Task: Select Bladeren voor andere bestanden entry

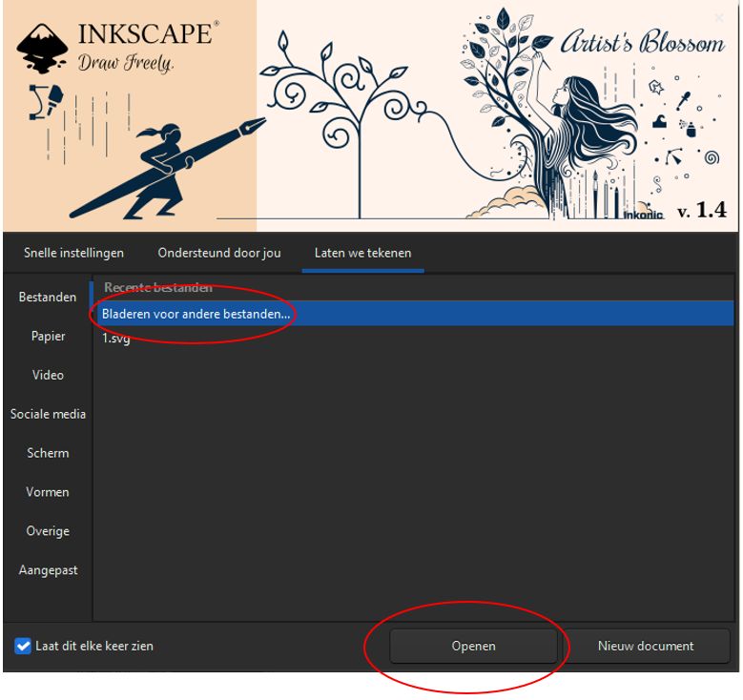Action: (x=196, y=314)
